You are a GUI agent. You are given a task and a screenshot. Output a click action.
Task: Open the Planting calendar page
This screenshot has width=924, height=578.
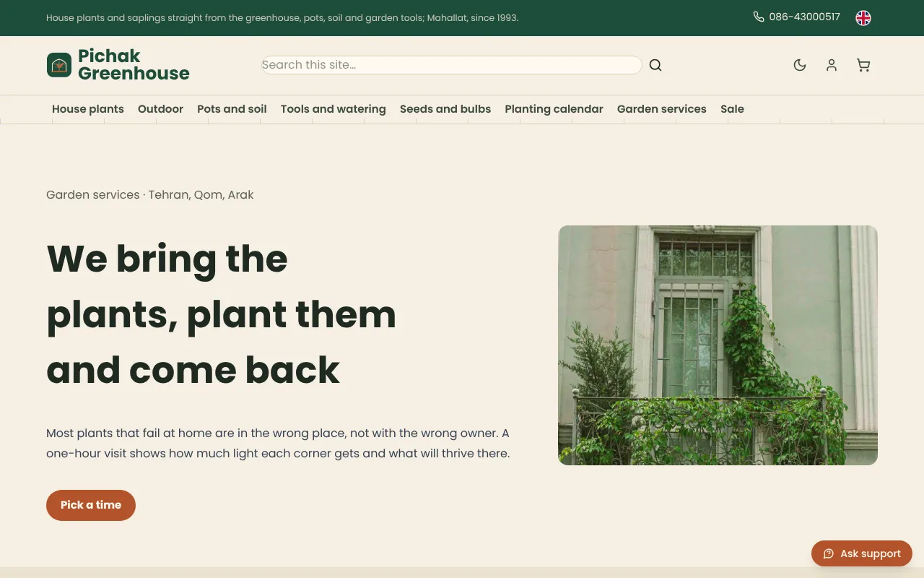554,109
